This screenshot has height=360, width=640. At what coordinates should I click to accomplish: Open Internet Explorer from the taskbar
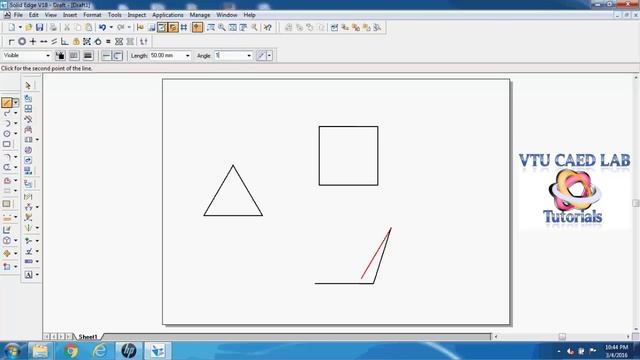pyautogui.click(x=100, y=351)
